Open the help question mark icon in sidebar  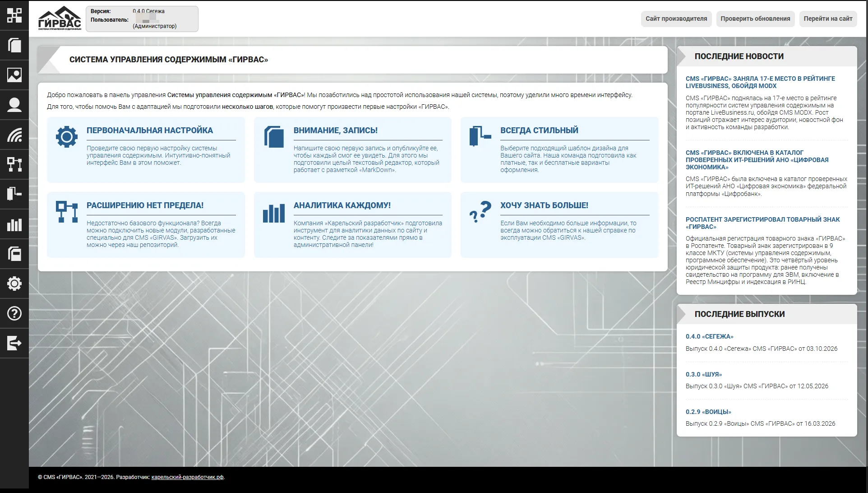[x=14, y=313]
